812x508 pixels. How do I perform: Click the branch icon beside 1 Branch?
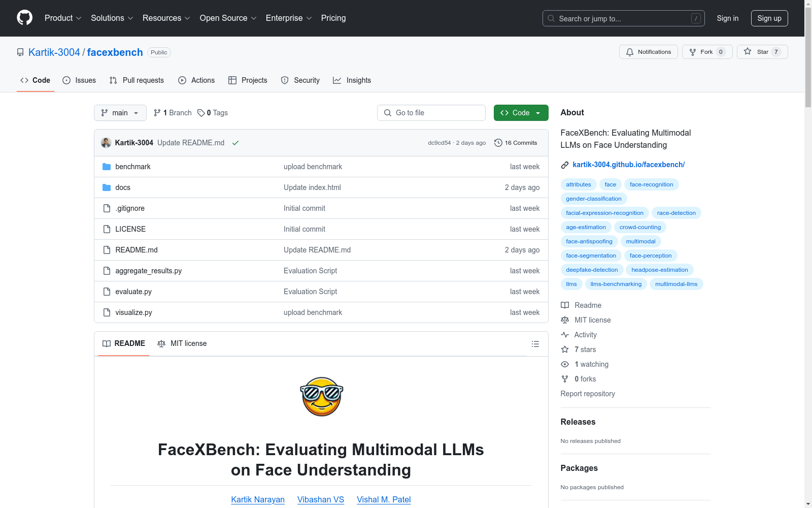157,113
